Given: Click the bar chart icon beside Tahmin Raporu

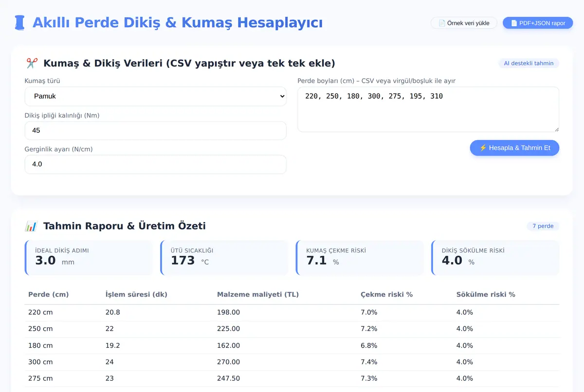Looking at the screenshot, I should coord(31,226).
